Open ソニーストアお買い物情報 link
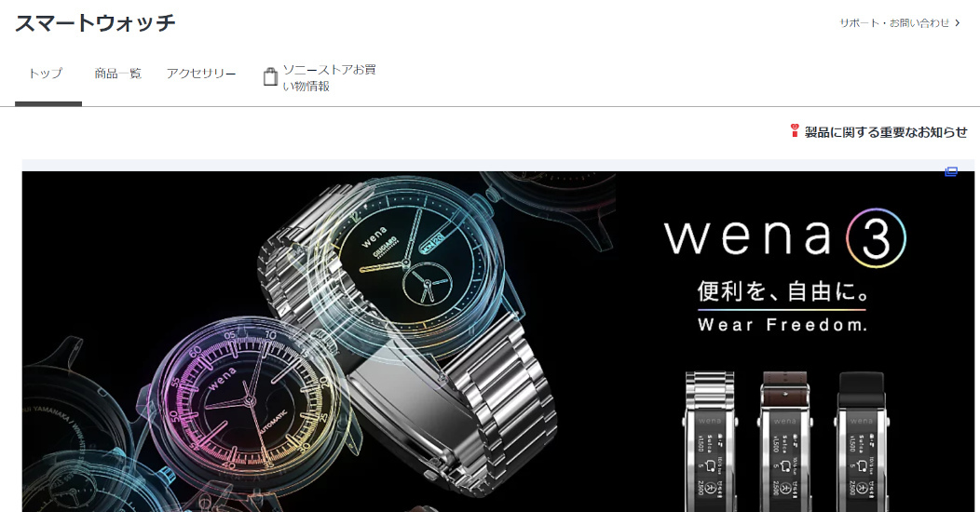Image resolution: width=980 pixels, height=512 pixels. (330, 77)
